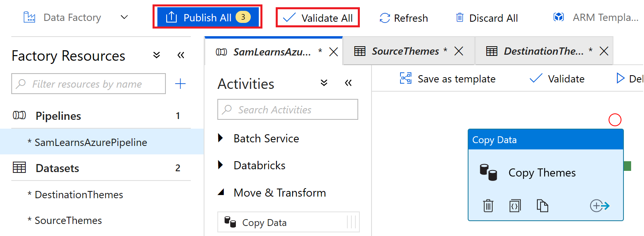This screenshot has height=236, width=644.
Task: Delete the Copy Themes activity via trash icon
Action: pyautogui.click(x=488, y=206)
